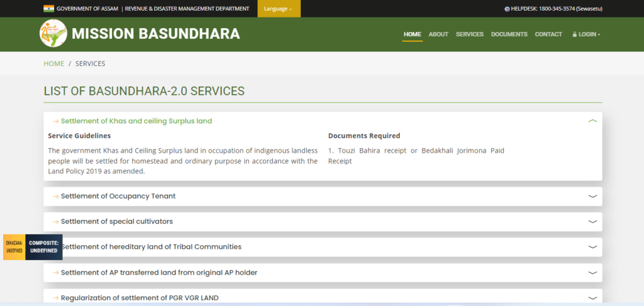The width and height of the screenshot is (644, 306).
Task: Click the helpdesk globe icon
Action: point(508,9)
